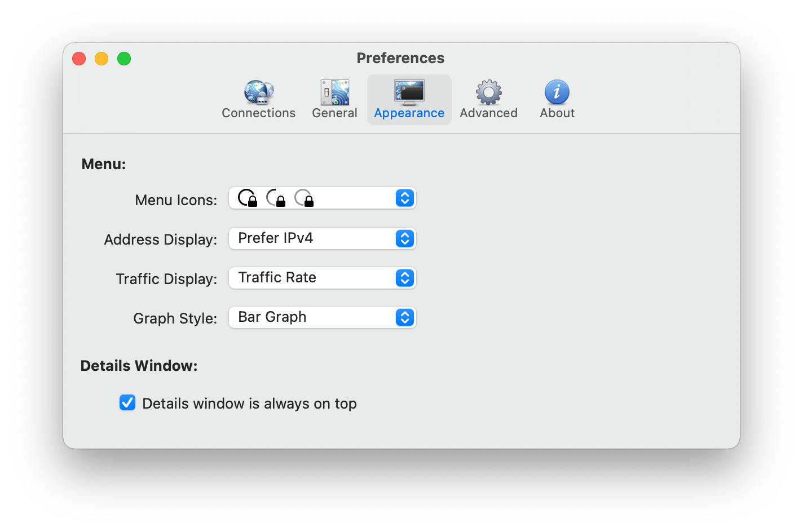Click the Address Display label
The height and width of the screenshot is (532, 803).
[161, 240]
